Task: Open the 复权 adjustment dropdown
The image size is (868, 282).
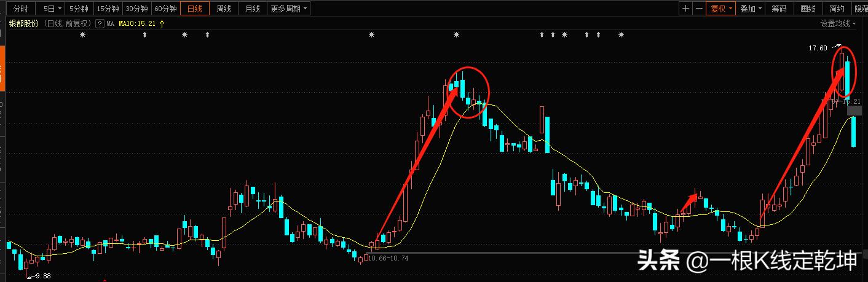Action: (x=721, y=9)
